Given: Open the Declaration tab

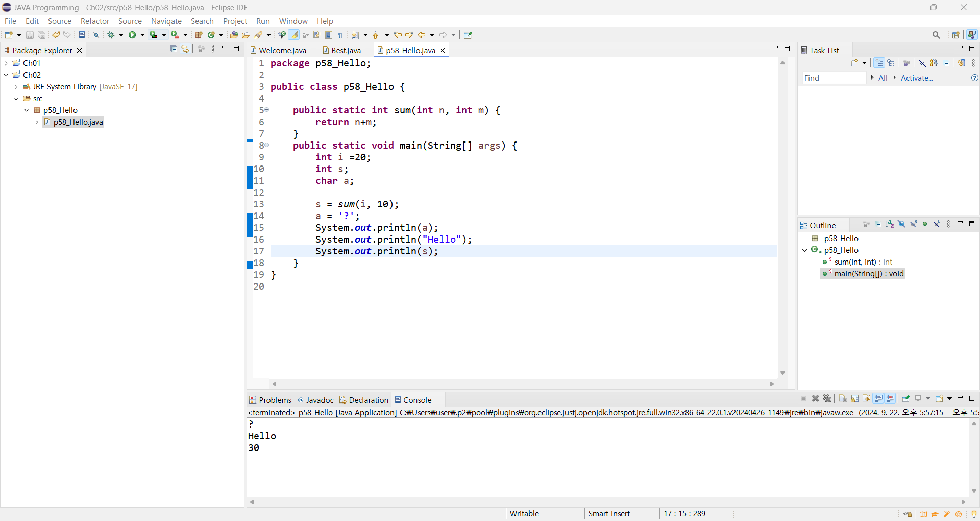Looking at the screenshot, I should coord(363,400).
